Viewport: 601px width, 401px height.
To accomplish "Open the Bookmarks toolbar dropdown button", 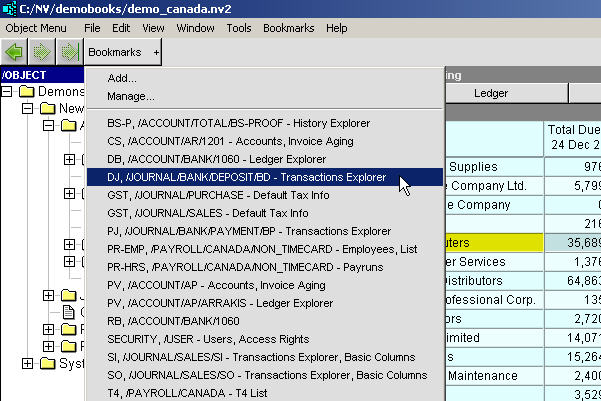I will click(122, 50).
